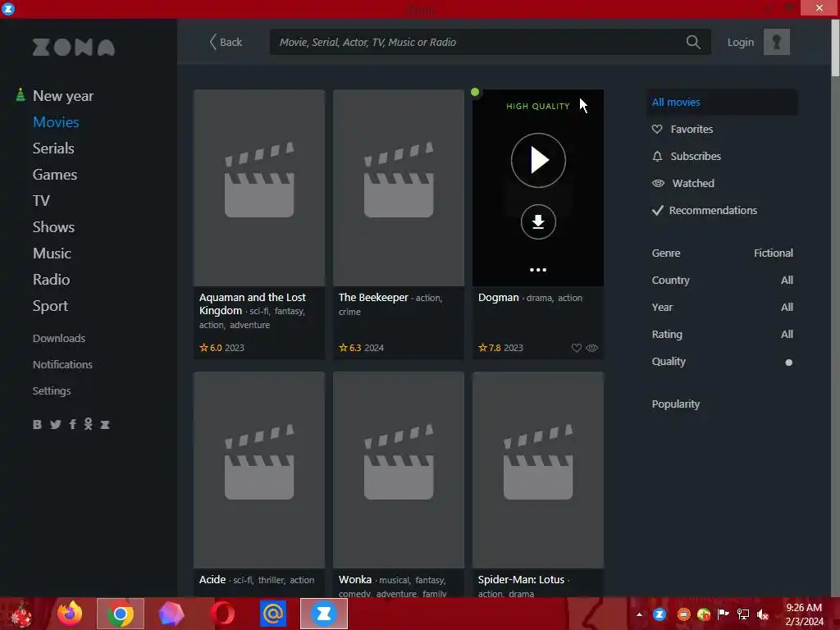Open the Music section
Viewport: 840px width, 630px height.
[52, 253]
